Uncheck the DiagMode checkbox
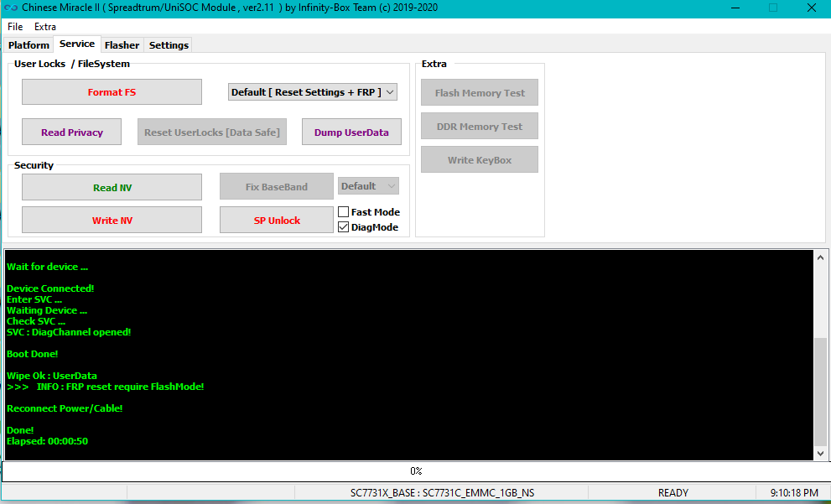Screen dimensions: 831x504 [x=344, y=227]
